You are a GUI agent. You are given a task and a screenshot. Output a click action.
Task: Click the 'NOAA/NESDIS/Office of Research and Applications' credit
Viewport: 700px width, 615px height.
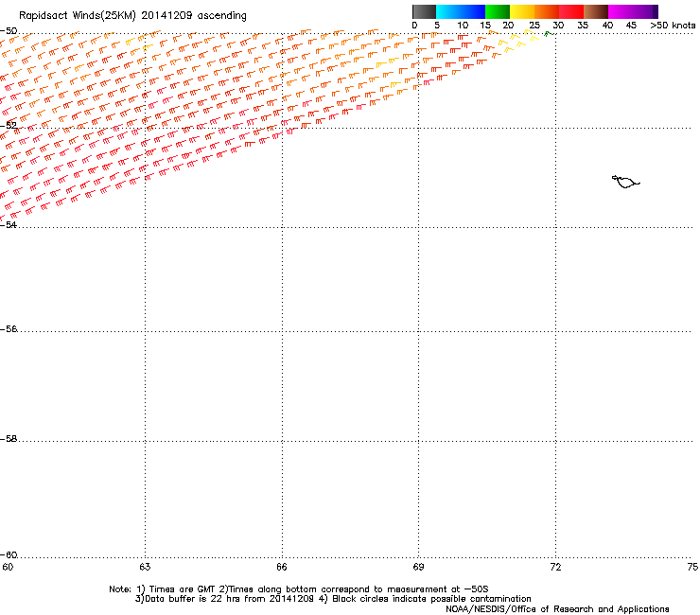(557, 609)
